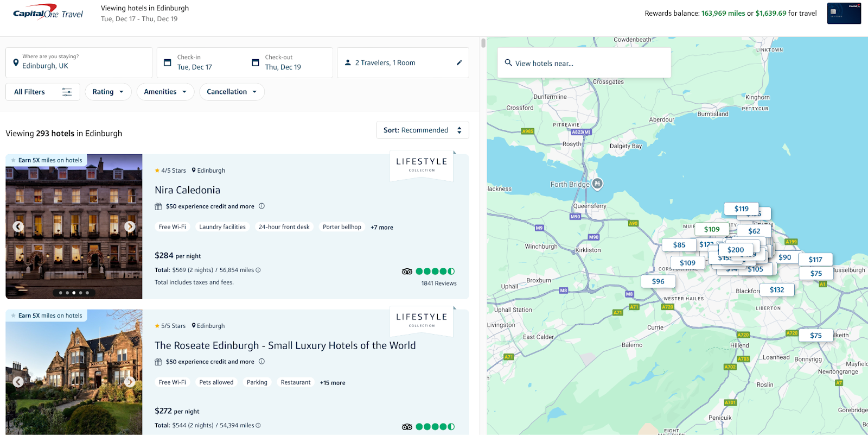Click the Where are you staying field

click(x=79, y=62)
